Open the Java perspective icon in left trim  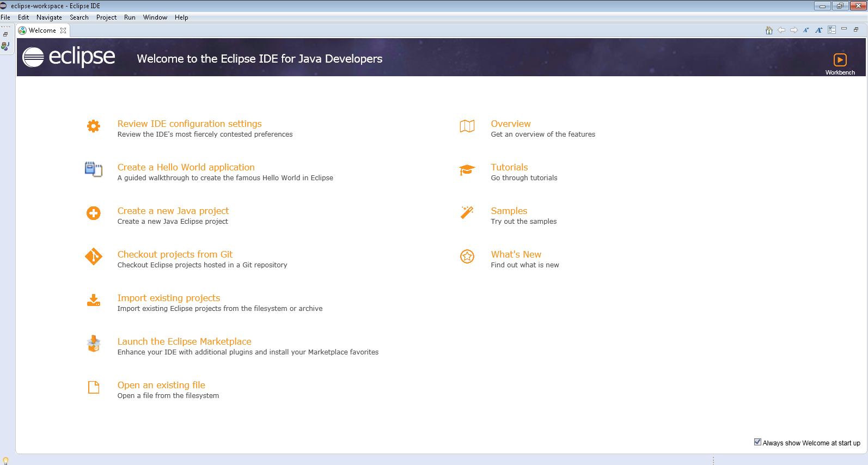point(5,46)
